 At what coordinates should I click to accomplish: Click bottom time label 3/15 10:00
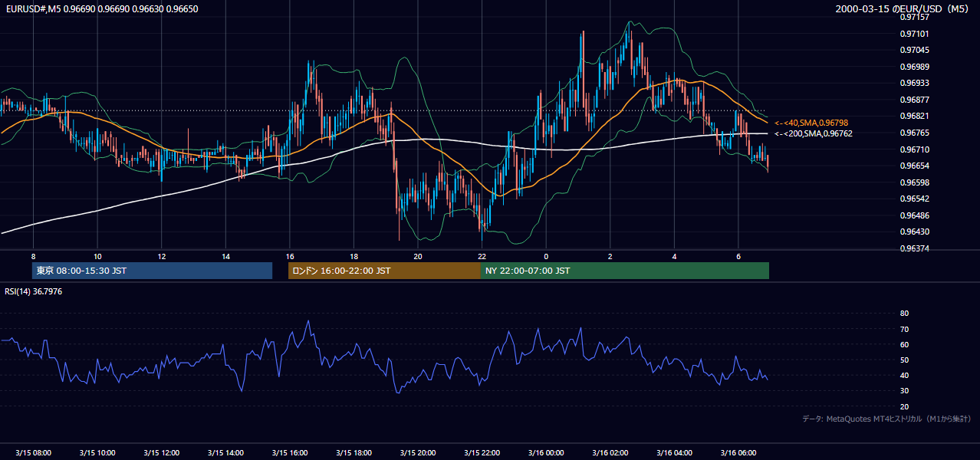97,453
